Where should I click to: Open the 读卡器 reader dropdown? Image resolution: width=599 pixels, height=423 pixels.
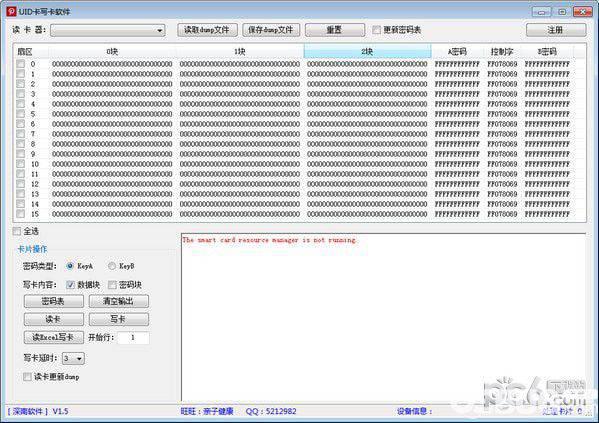[108, 30]
